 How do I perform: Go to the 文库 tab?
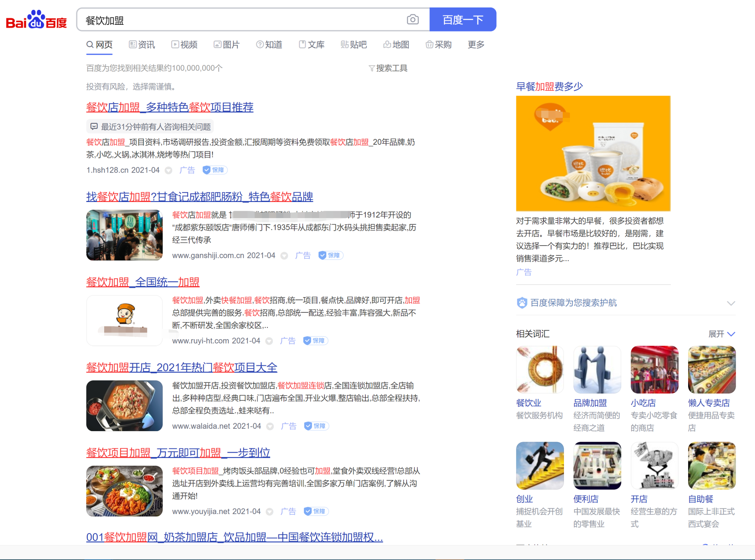pyautogui.click(x=311, y=45)
